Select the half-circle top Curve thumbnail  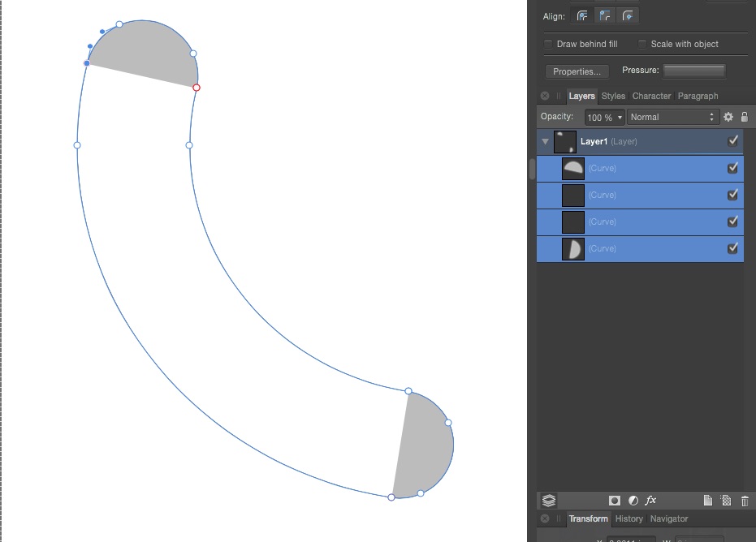pyautogui.click(x=573, y=169)
